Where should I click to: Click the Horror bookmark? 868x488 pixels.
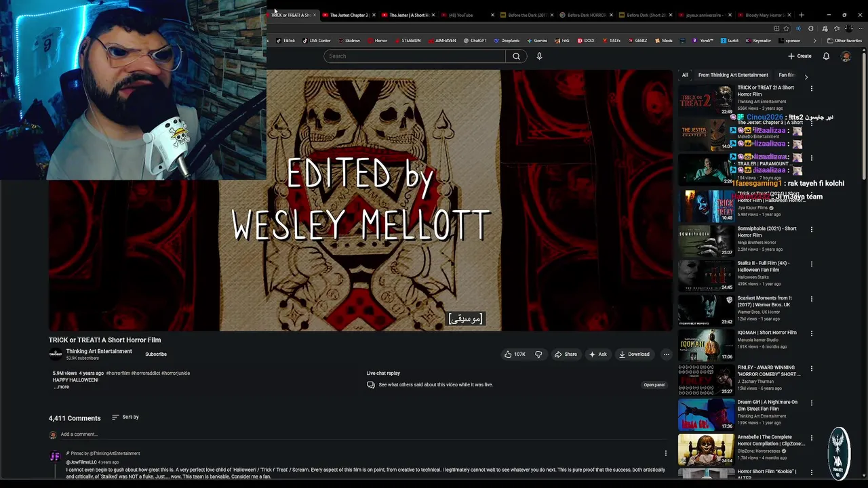[x=377, y=41]
